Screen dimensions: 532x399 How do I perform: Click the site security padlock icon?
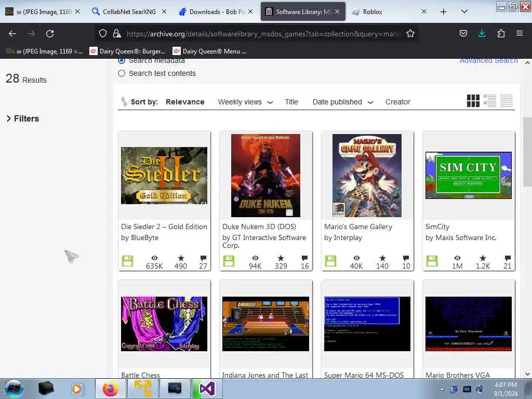(x=117, y=33)
